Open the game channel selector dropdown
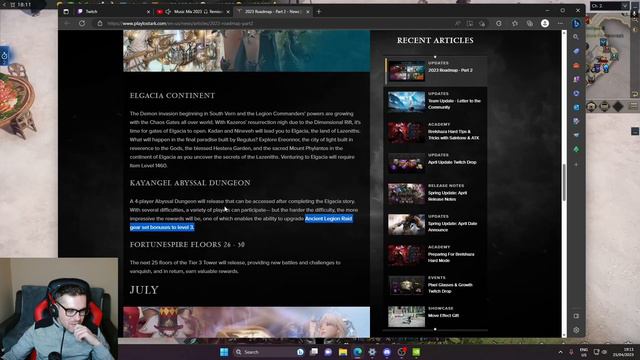The image size is (640, 360). pyautogui.click(x=609, y=6)
